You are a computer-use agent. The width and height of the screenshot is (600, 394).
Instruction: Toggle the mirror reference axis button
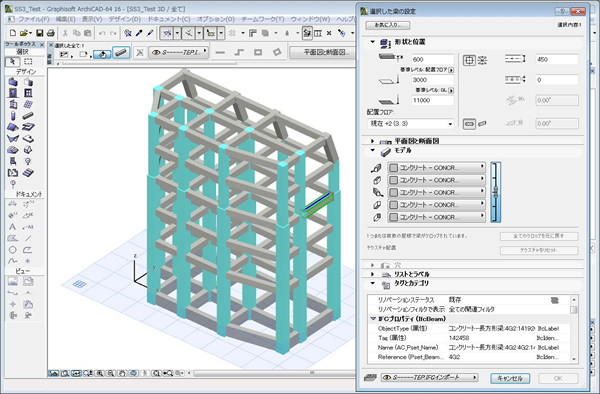coord(482,60)
